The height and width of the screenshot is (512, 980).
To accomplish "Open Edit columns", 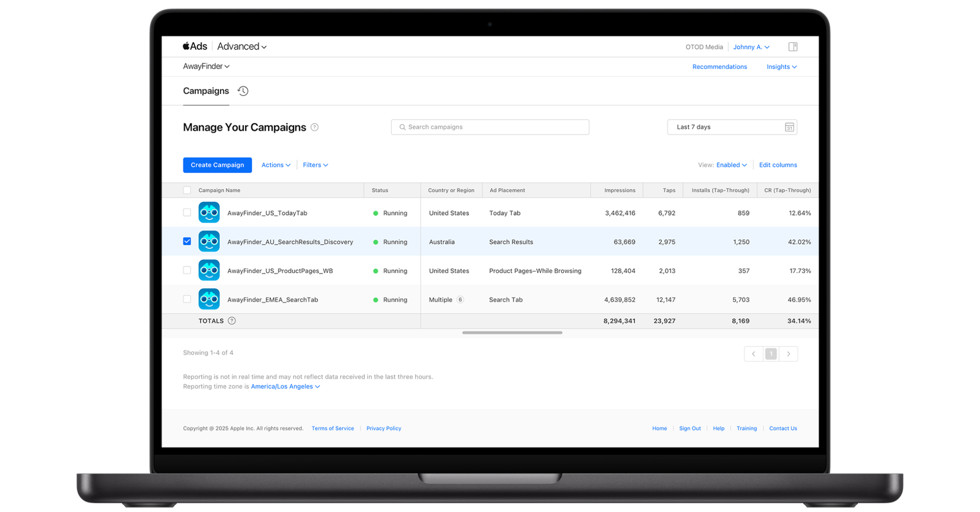I will 778,164.
